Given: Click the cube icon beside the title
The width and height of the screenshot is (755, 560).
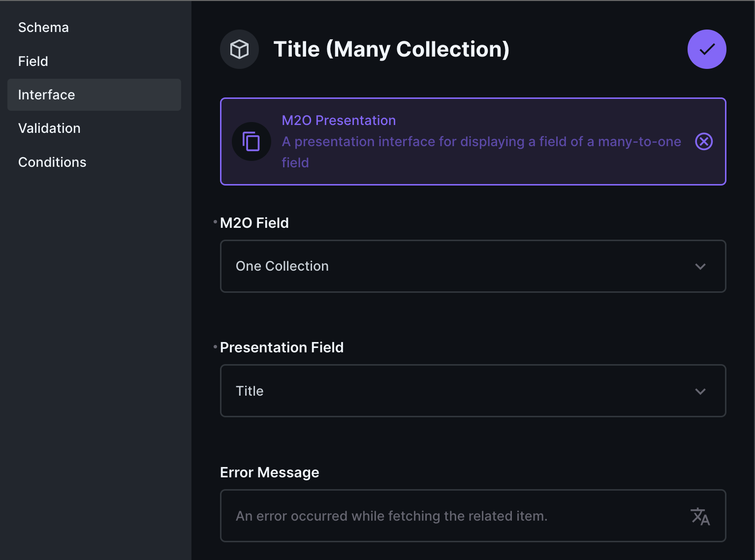Looking at the screenshot, I should point(240,49).
